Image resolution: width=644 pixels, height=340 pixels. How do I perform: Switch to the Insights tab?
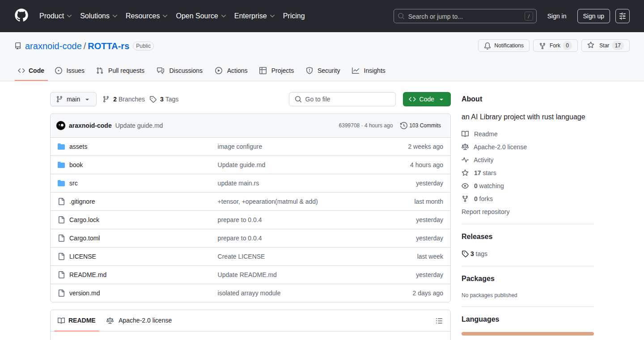point(369,71)
